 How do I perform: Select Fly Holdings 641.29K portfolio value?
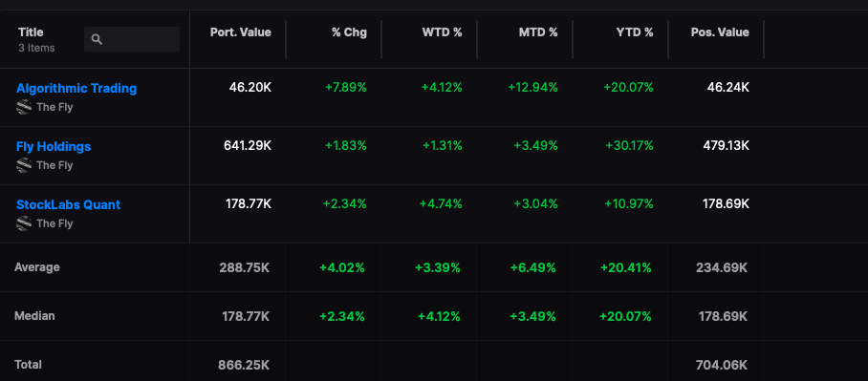click(248, 145)
